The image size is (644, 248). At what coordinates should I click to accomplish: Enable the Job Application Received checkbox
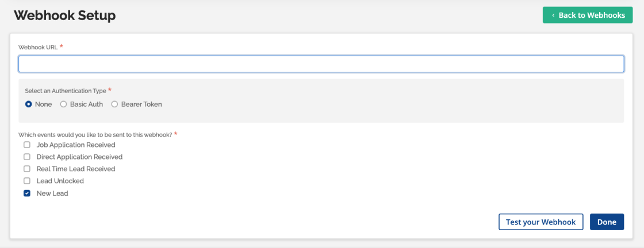[x=27, y=145]
